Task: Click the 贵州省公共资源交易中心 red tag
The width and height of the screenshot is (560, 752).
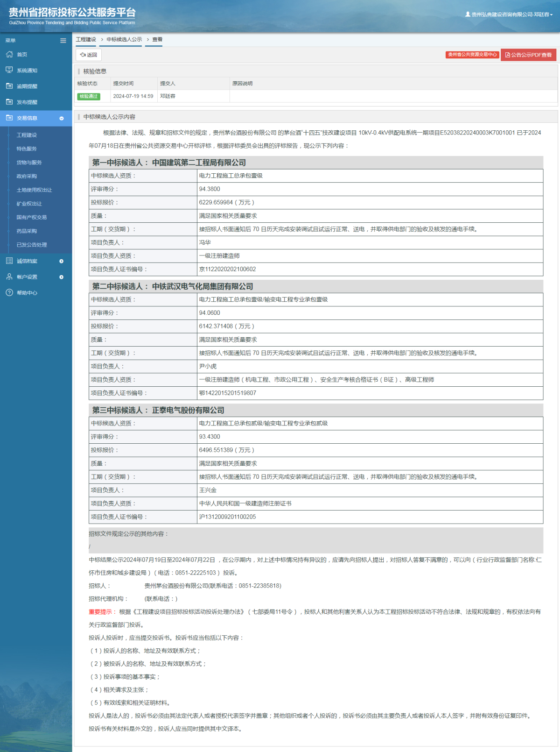Action: (x=472, y=55)
